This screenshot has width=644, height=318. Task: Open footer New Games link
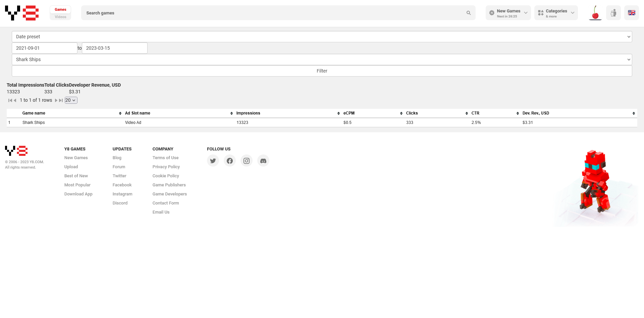(76, 158)
